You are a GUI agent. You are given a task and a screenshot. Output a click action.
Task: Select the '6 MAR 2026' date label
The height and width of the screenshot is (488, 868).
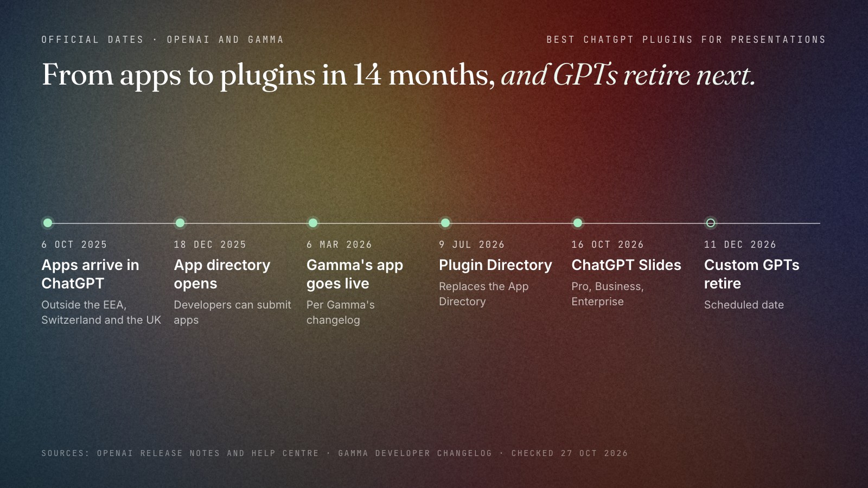pyautogui.click(x=340, y=245)
